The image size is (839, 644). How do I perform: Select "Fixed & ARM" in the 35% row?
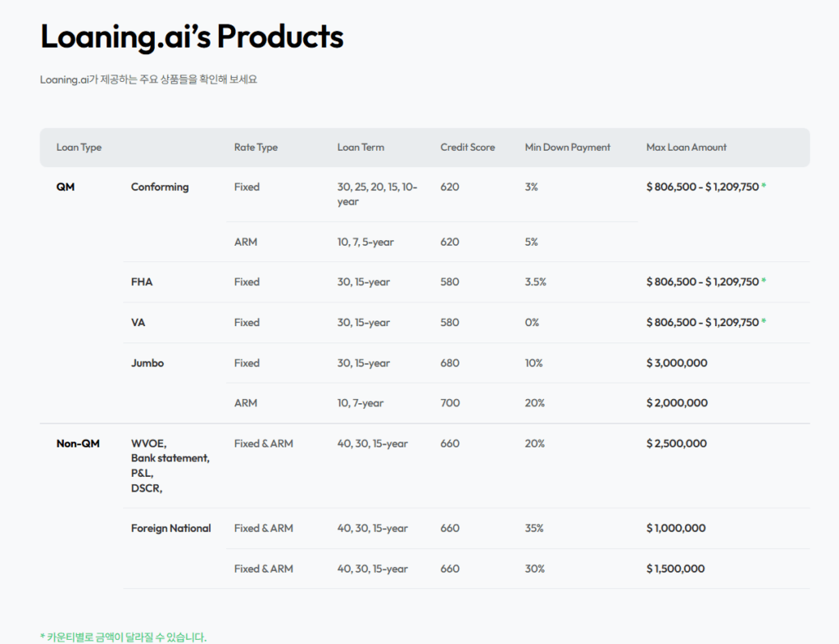(x=264, y=528)
